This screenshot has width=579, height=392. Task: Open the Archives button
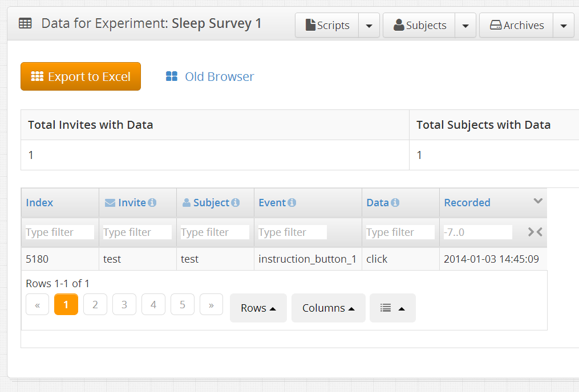point(517,26)
